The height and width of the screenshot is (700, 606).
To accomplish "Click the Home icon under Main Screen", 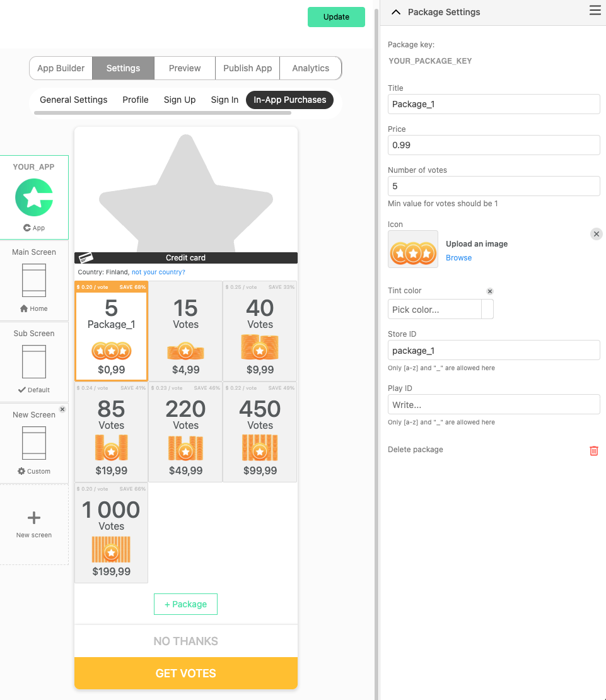I will [23, 308].
